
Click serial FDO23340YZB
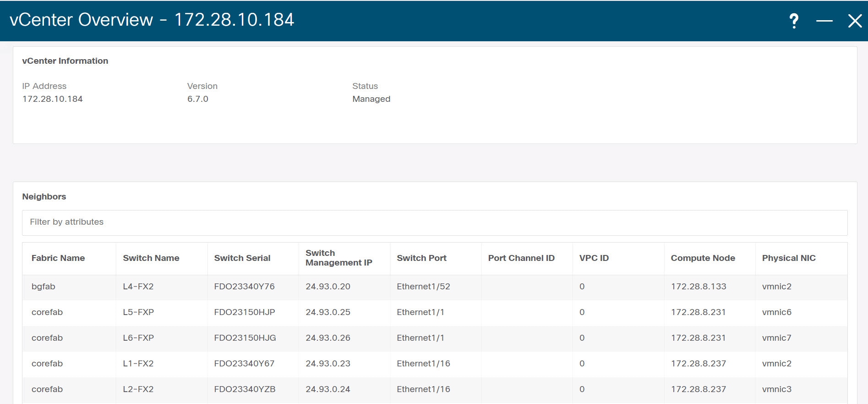[x=245, y=389]
